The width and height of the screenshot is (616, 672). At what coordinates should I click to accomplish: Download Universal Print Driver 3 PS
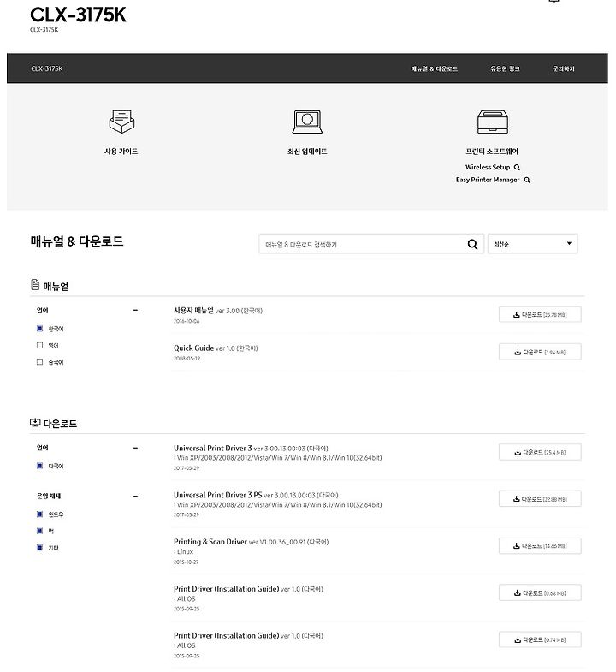point(540,499)
